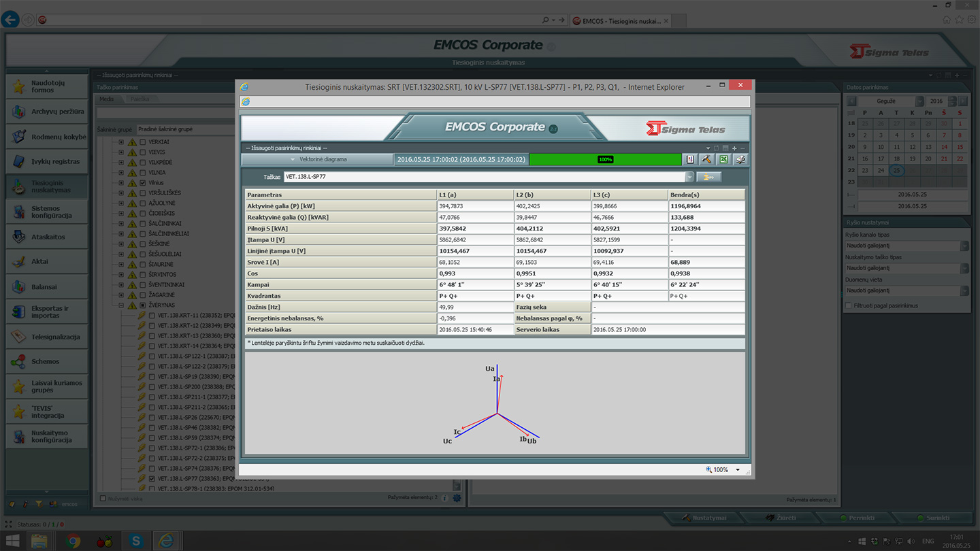Open the hammer tool icon in popup toolbar
The width and height of the screenshot is (980, 551).
click(x=706, y=159)
